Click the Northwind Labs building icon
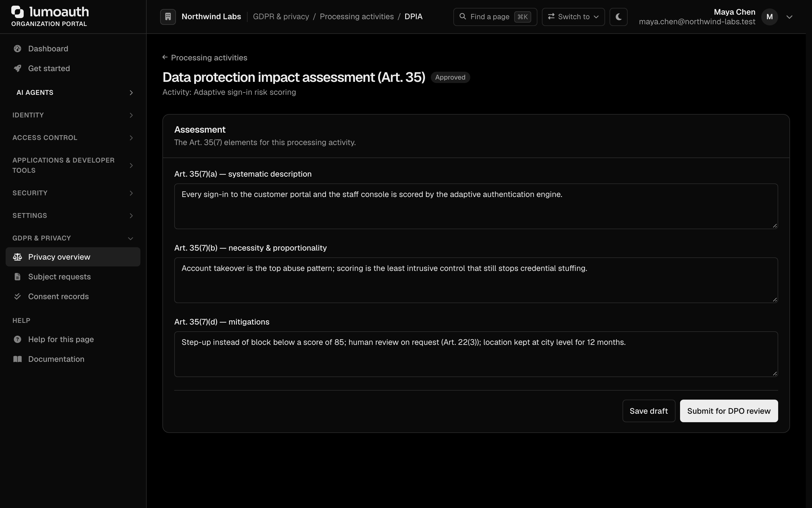 point(168,17)
